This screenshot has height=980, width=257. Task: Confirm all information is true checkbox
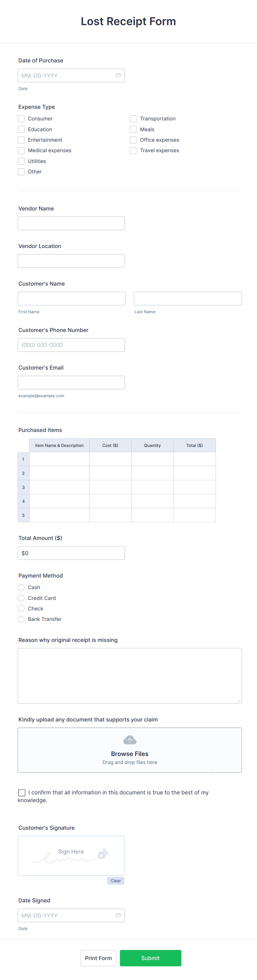coord(22,792)
